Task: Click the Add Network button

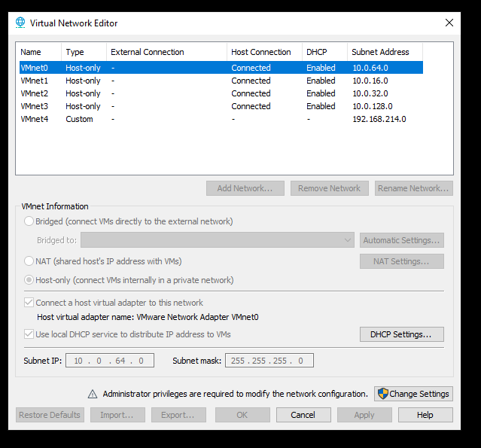Action: (x=245, y=188)
